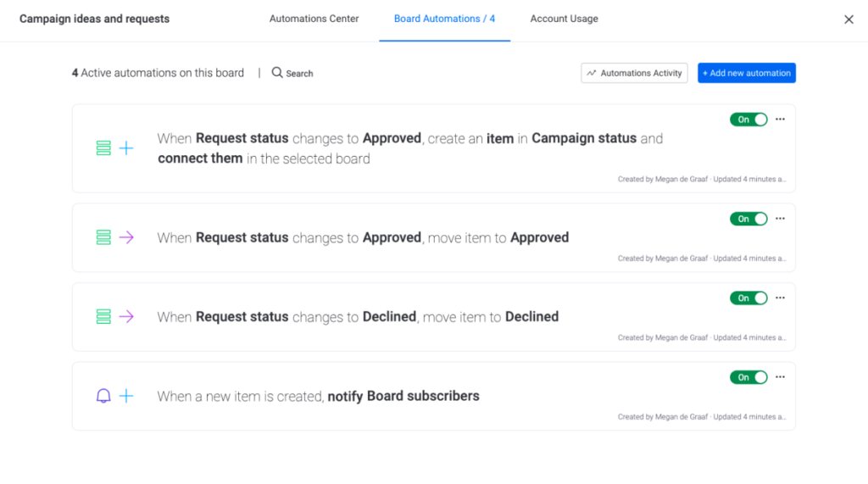Open the Account Usage tab
This screenshot has height=484, width=868.
click(x=564, y=19)
